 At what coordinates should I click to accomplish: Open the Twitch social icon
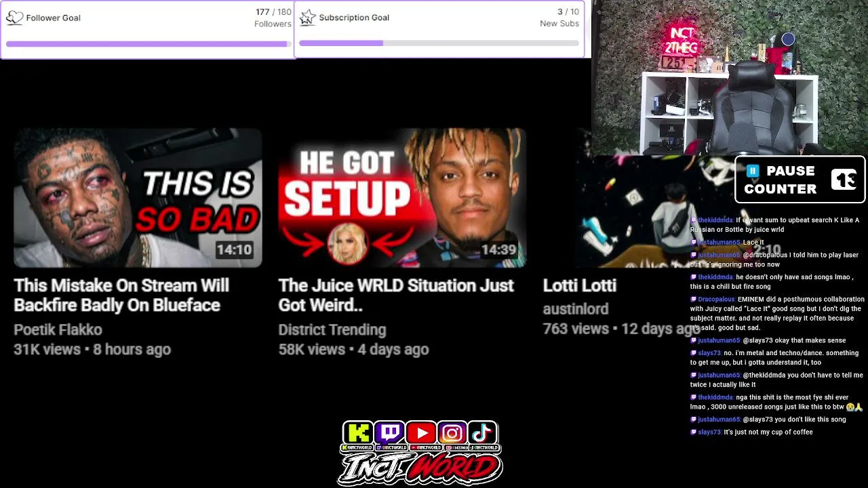tap(390, 432)
